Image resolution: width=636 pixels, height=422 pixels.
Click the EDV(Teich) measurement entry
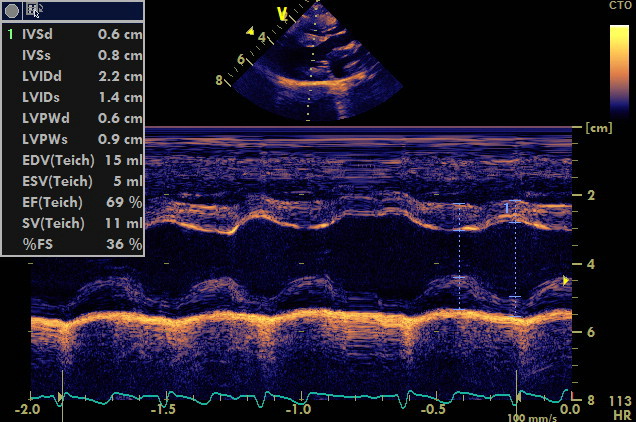pyautogui.click(x=74, y=160)
